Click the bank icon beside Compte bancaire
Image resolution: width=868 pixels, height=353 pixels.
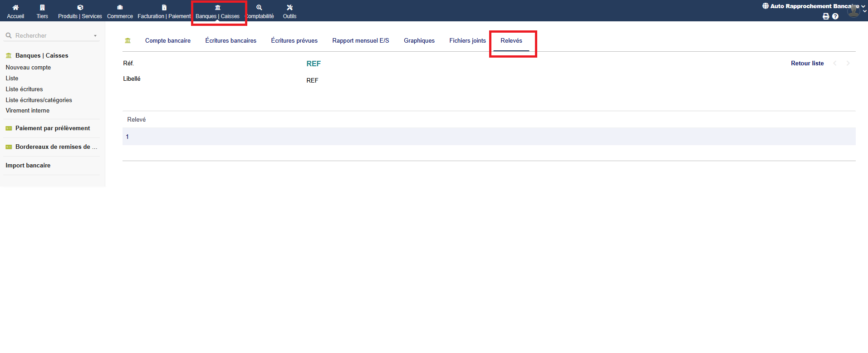[128, 41]
